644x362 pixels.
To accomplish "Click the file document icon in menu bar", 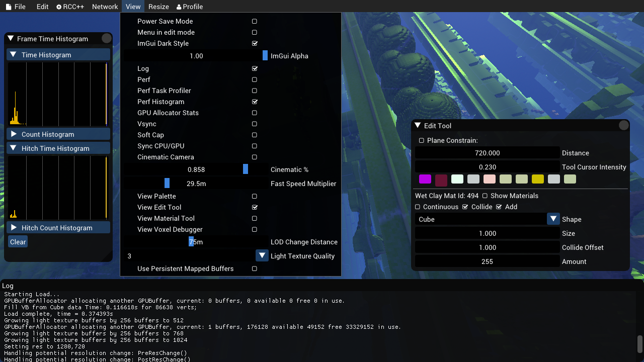I will tap(8, 7).
